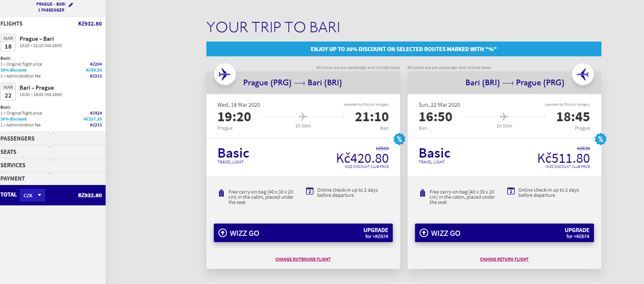
Task: Expand the Passengers section in sidebar
Action: 53,139
